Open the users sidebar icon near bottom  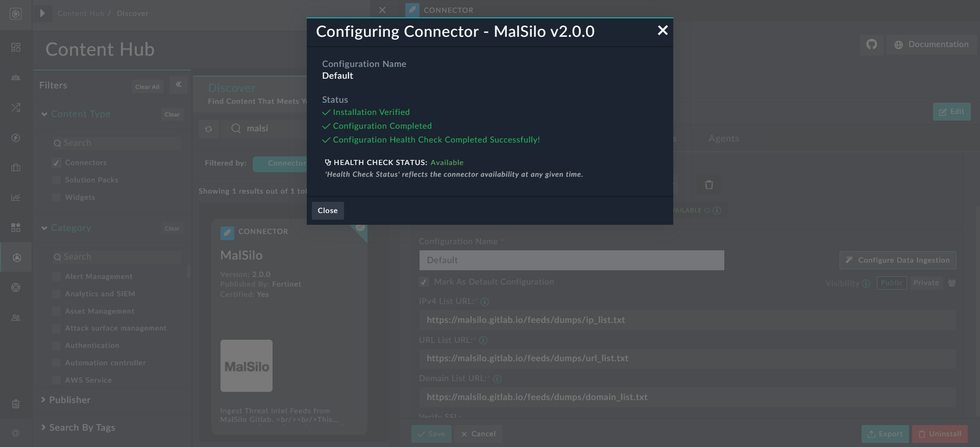click(16, 318)
